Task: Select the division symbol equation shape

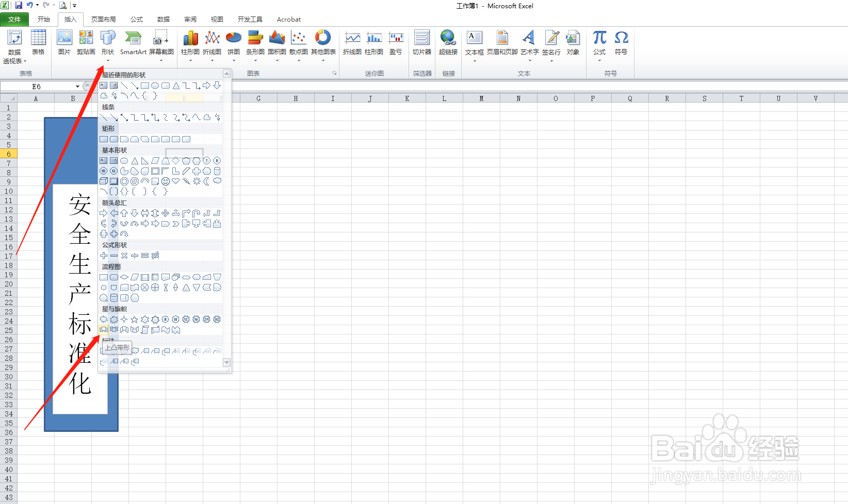Action: click(x=135, y=256)
